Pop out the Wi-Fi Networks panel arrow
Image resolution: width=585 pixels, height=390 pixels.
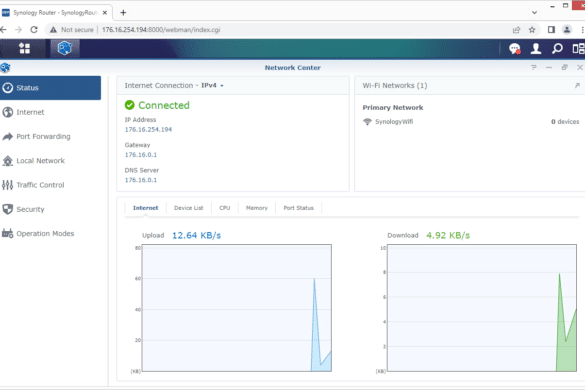click(577, 85)
